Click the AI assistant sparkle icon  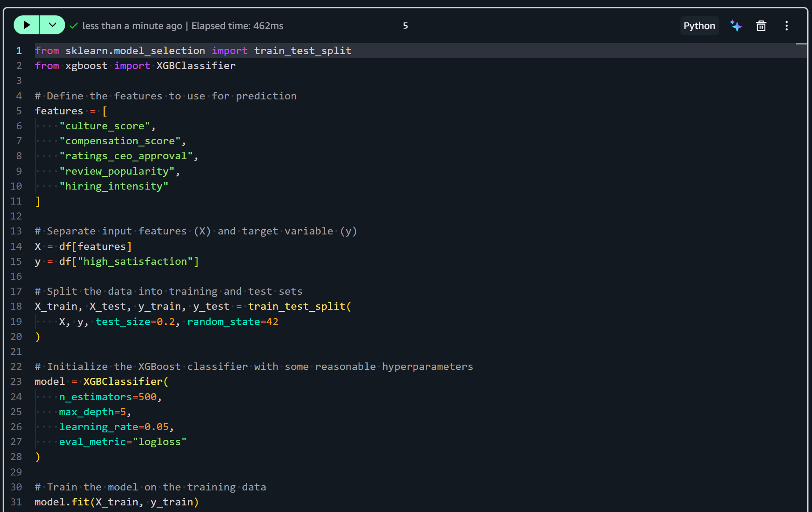click(736, 26)
